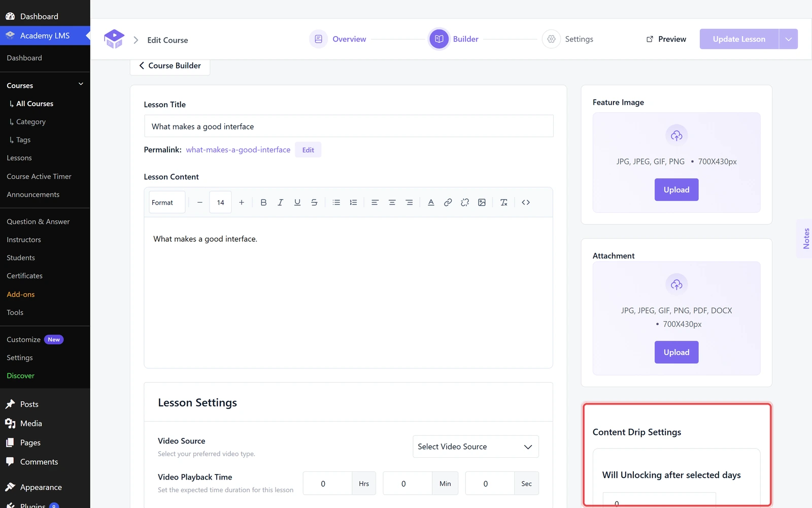Insert a bulleted list
The width and height of the screenshot is (812, 508).
336,202
